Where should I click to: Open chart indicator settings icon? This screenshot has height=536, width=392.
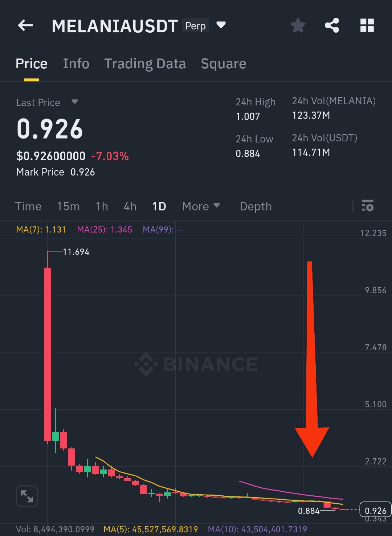click(367, 206)
